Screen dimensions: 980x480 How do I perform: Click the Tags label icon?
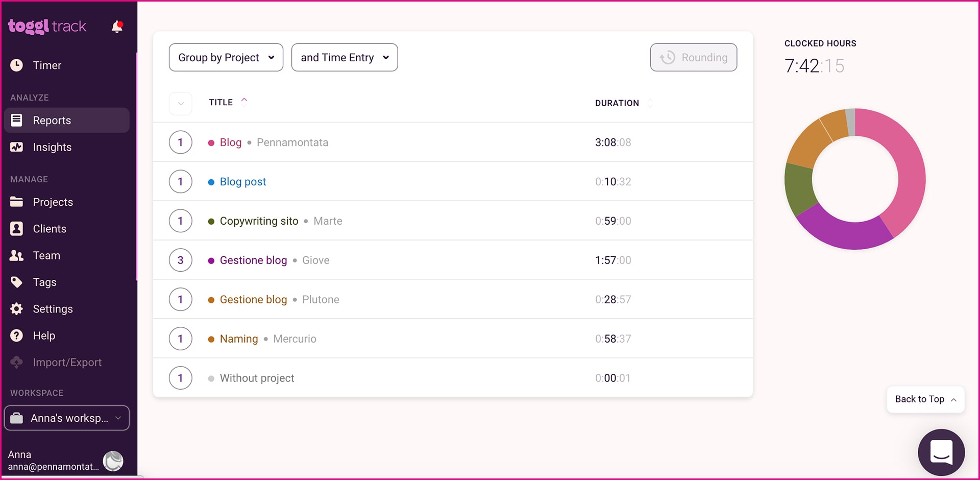click(x=16, y=282)
